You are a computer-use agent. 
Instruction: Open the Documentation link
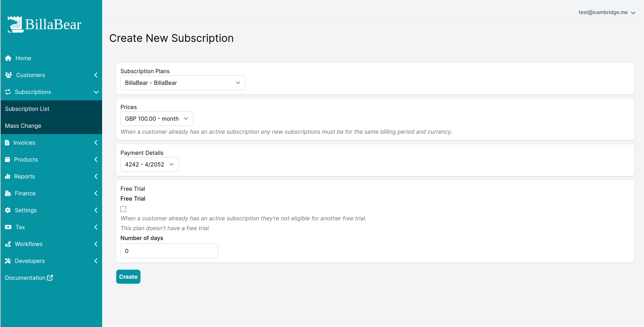click(x=29, y=278)
